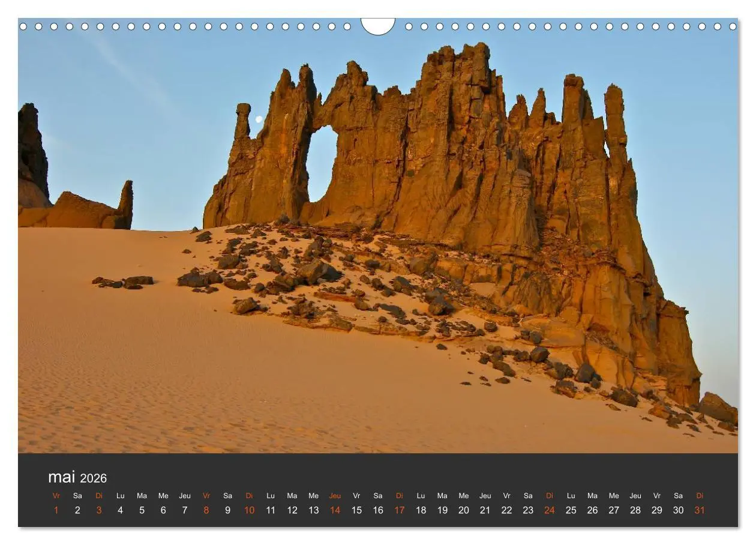The height and width of the screenshot is (545, 756).
Task: Select date 29 in the calendar strip
Action: click(657, 510)
